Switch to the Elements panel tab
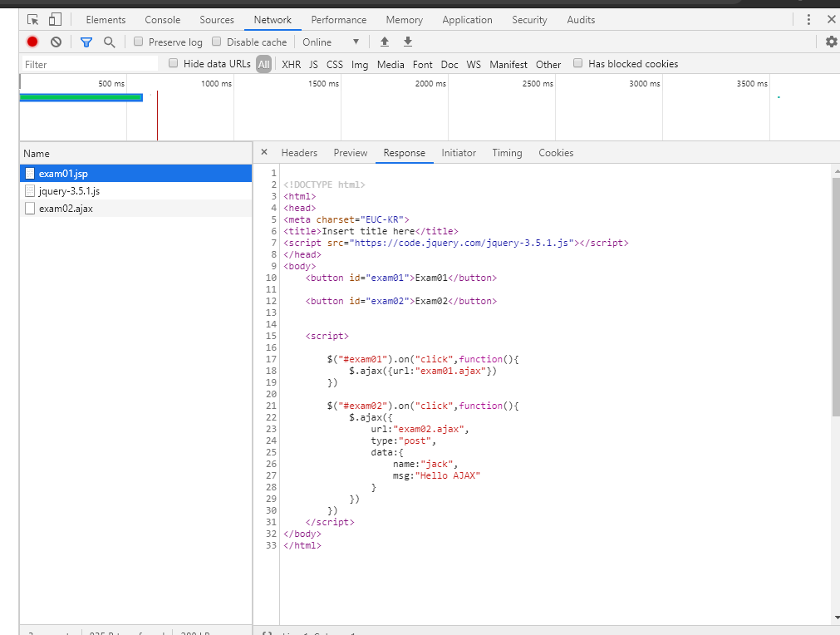The height and width of the screenshot is (635, 840). click(x=106, y=20)
